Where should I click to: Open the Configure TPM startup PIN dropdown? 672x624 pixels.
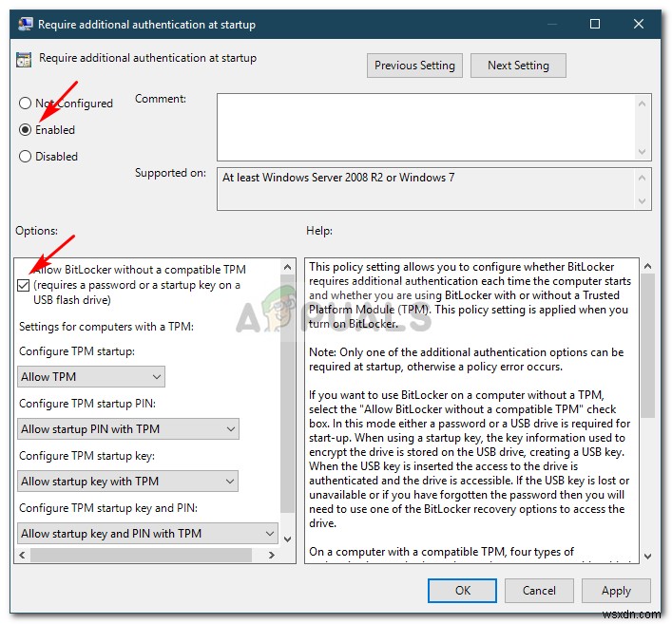128,429
